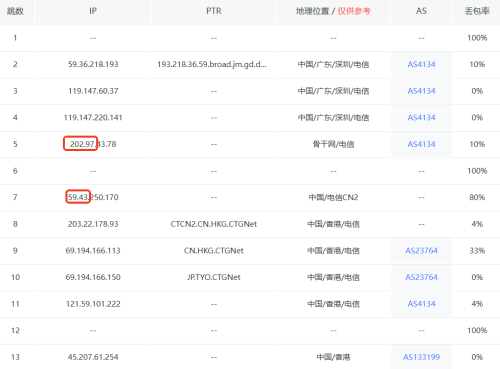This screenshot has width=500, height=369.
Task: Select IP 45.207.61.254 in hop 13
Action: point(93,357)
